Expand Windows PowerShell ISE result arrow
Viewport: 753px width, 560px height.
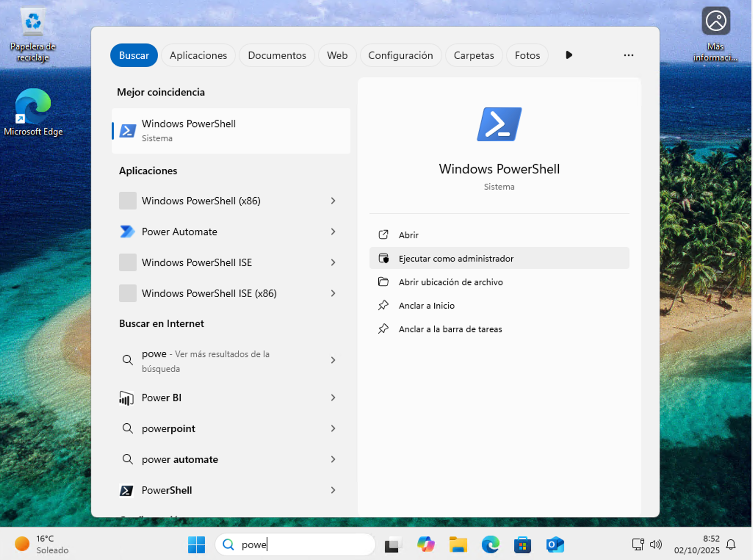tap(333, 262)
